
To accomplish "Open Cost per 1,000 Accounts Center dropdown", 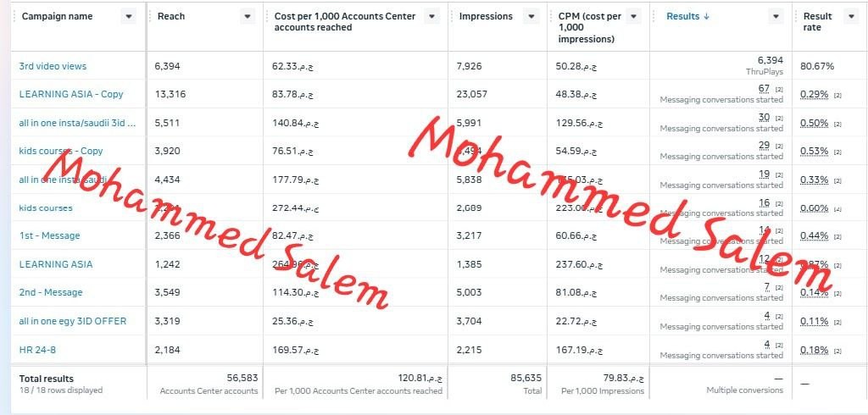I will [x=432, y=17].
